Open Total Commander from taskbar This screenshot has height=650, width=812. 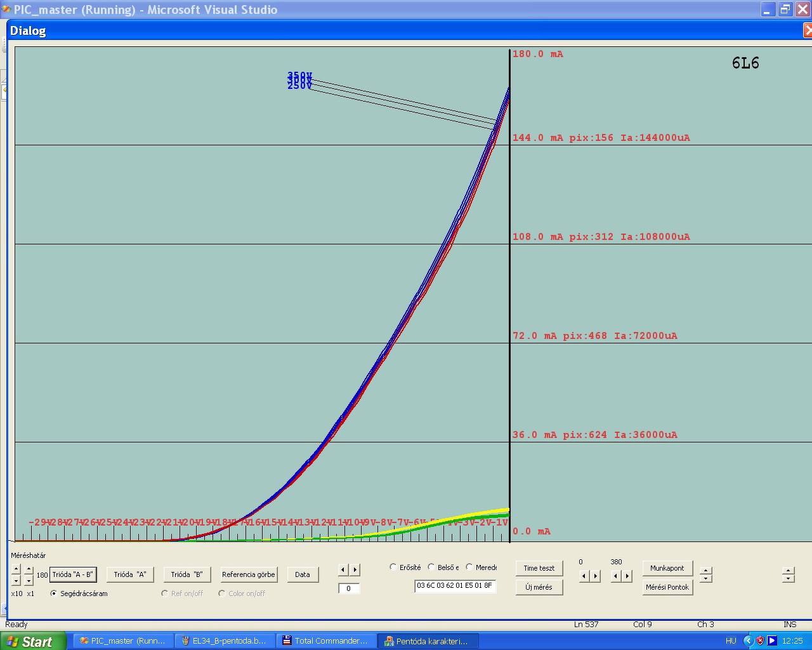tap(327, 640)
